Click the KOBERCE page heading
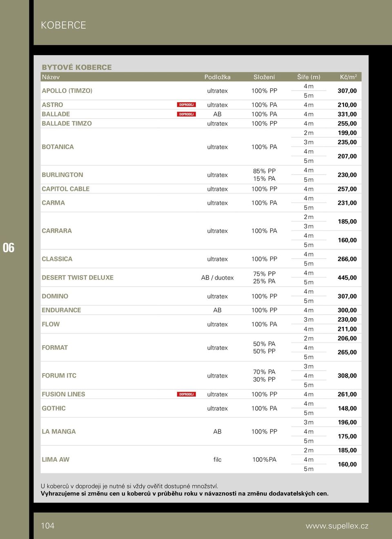Viewport: 392px width, 539px height. (x=63, y=25)
